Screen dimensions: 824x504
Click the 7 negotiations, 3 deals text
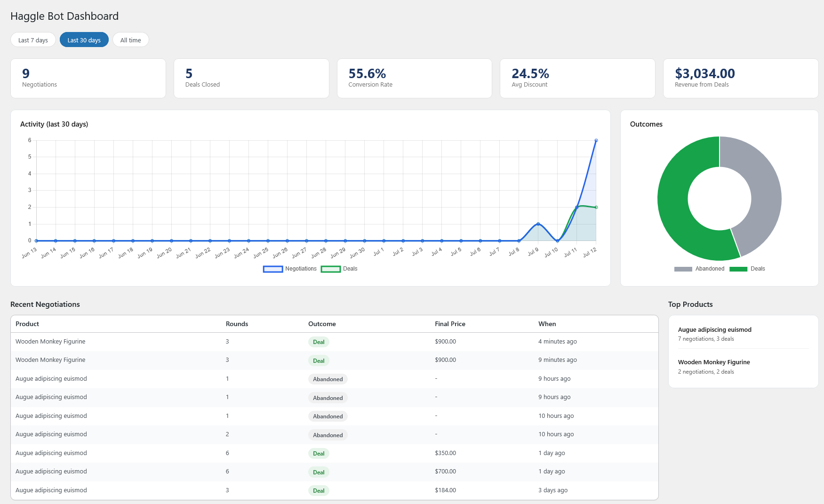(706, 339)
